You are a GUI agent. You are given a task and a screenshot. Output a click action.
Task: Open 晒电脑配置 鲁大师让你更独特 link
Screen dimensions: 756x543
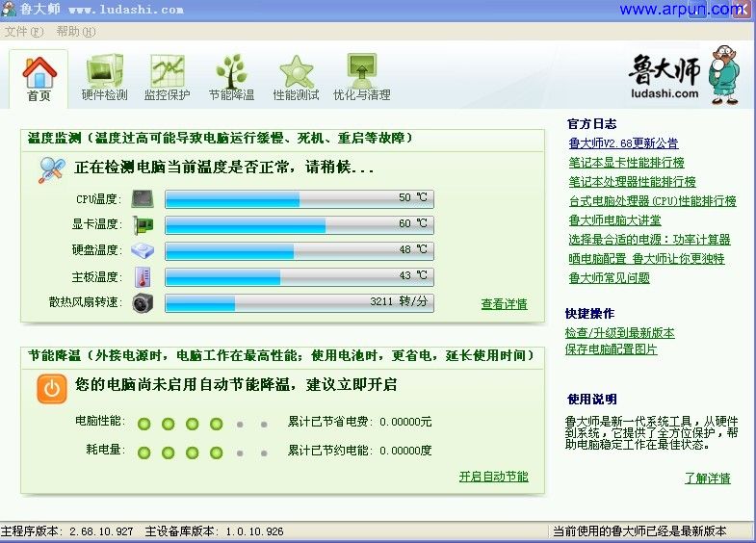(x=646, y=259)
